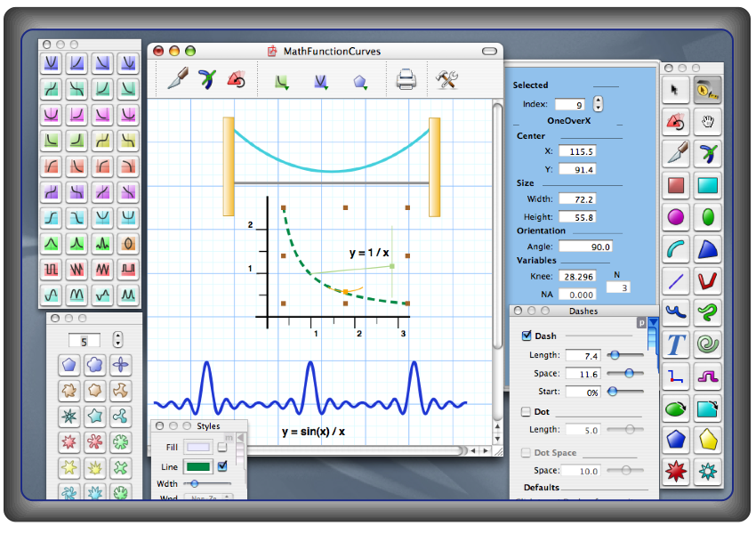Open the hammer and wrench tools icon
Viewport: 756px width, 534px height.
pyautogui.click(x=446, y=79)
